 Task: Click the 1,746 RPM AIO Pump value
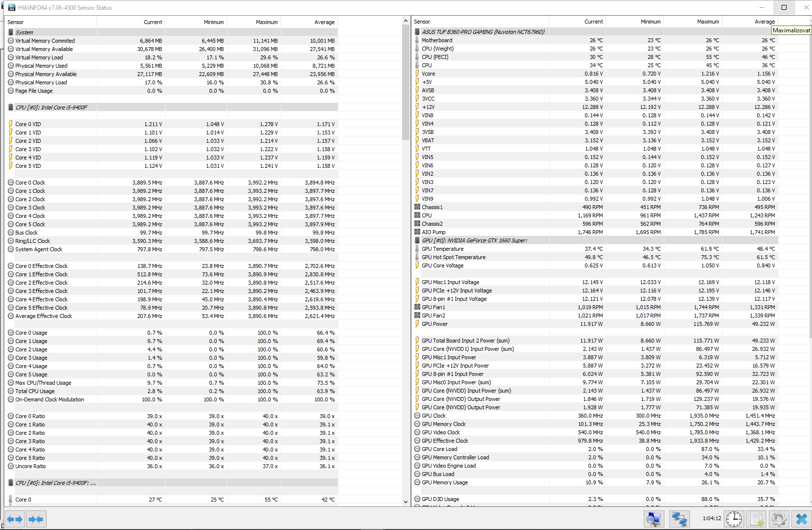[x=590, y=232]
